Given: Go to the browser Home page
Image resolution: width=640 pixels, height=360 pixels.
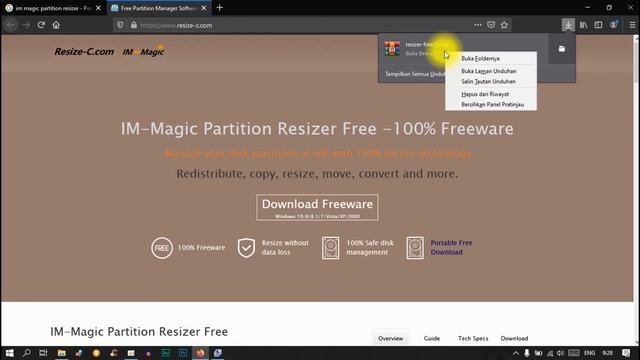Looking at the screenshot, I should coord(56,25).
